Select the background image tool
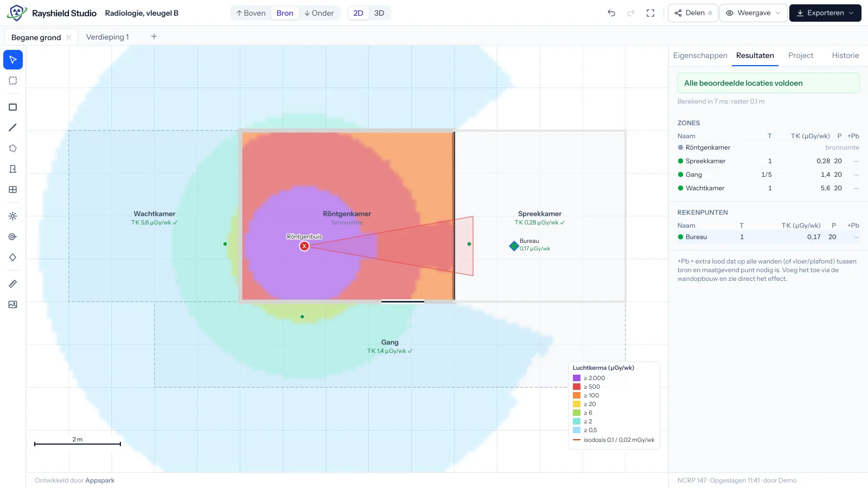 (13, 305)
